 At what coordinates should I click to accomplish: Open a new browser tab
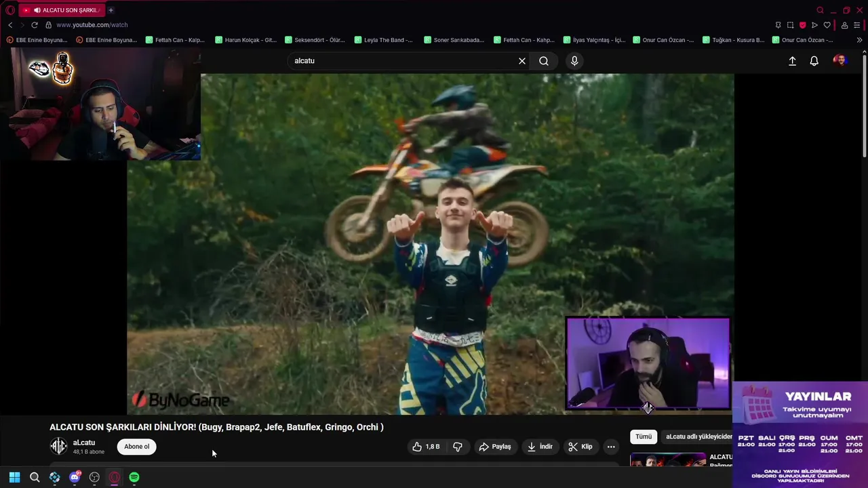pos(111,10)
